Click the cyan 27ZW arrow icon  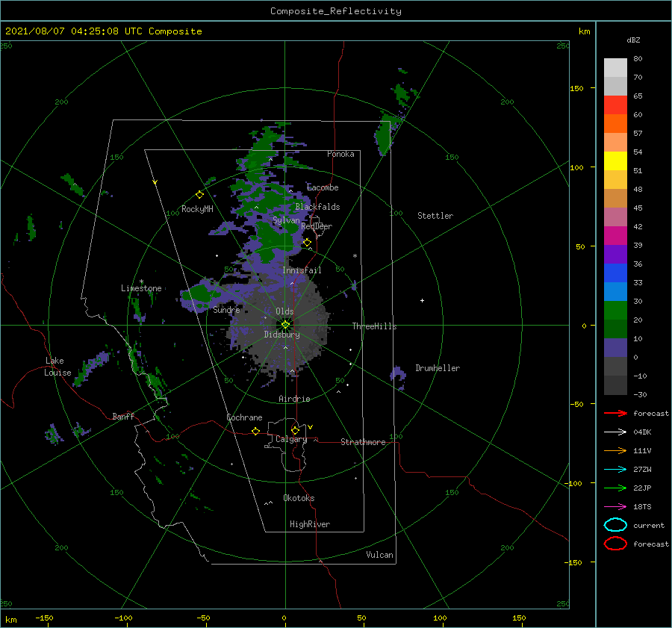click(x=615, y=470)
